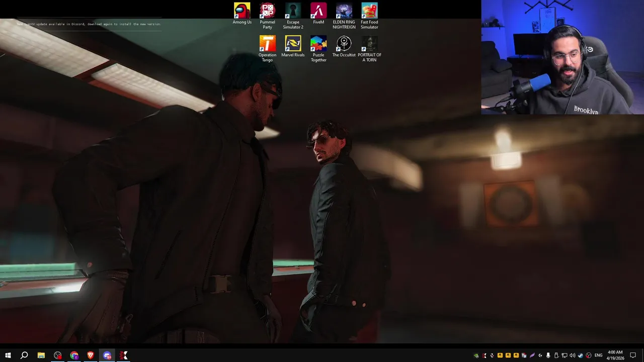Click the safely remove hardware USB icon
The height and width of the screenshot is (362, 644).
556,355
